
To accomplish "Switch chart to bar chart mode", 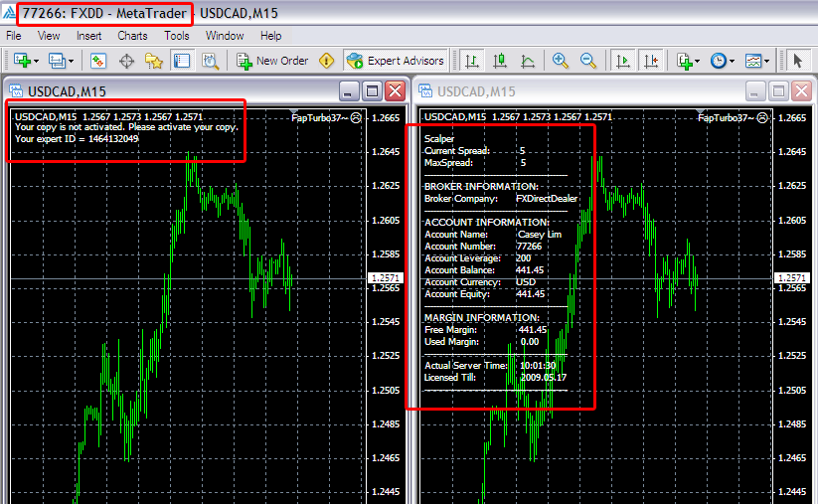I will pos(472,61).
